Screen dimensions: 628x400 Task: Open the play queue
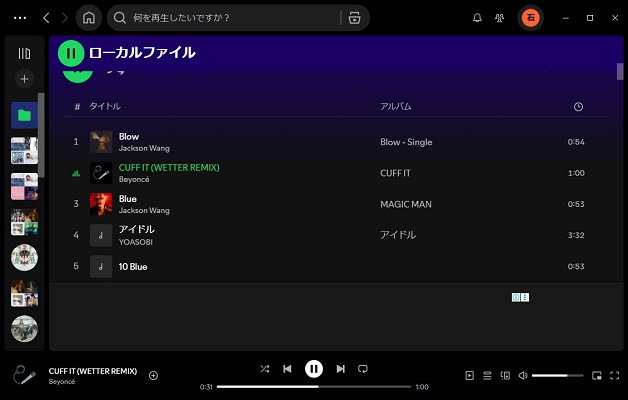pos(487,376)
